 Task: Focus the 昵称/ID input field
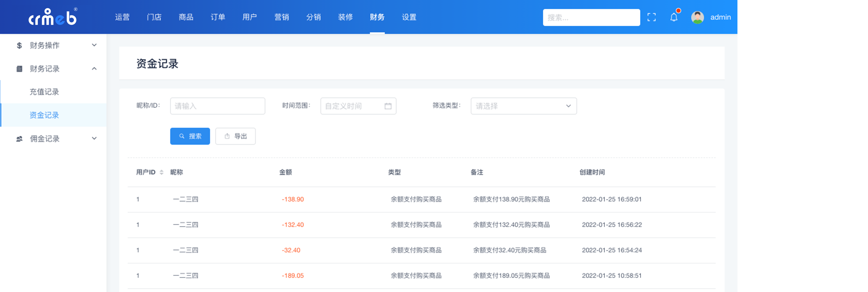[218, 106]
